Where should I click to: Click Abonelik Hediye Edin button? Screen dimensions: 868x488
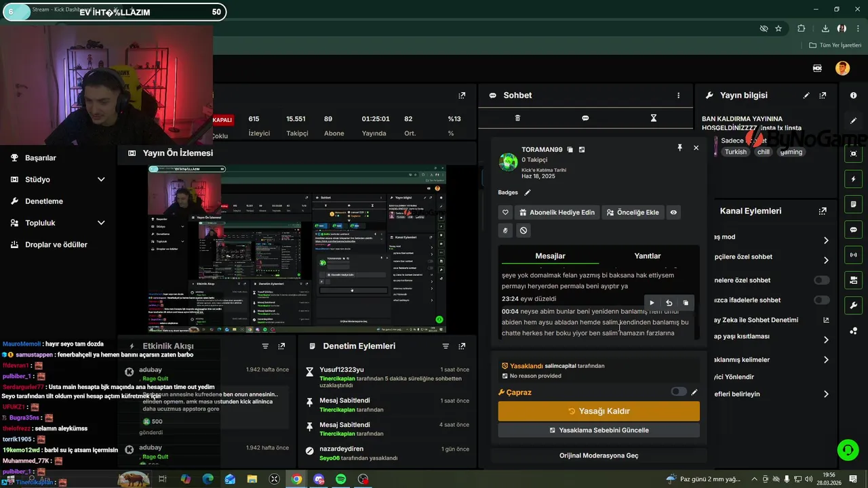[x=557, y=212]
